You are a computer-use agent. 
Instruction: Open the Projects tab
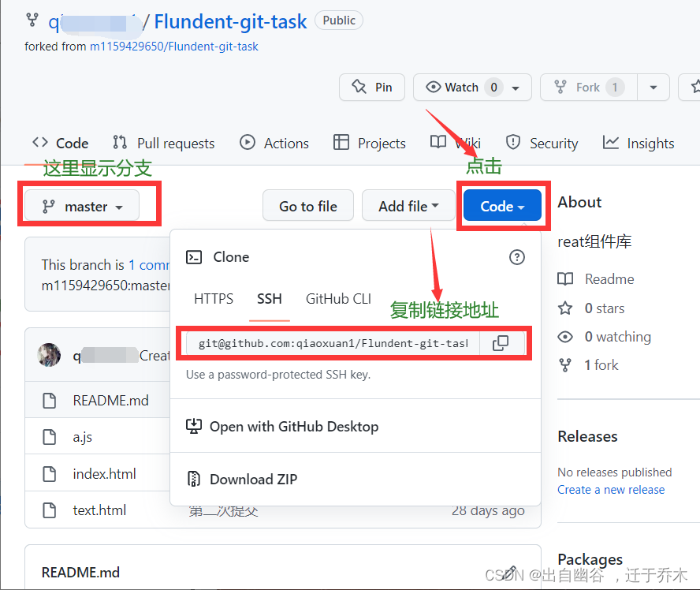tap(370, 144)
